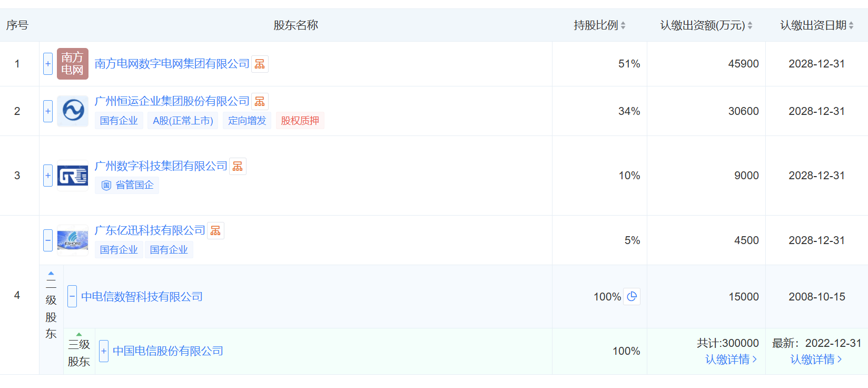Click the 省管国企 tag
Viewport: 868px width, 388px height.
(x=127, y=185)
